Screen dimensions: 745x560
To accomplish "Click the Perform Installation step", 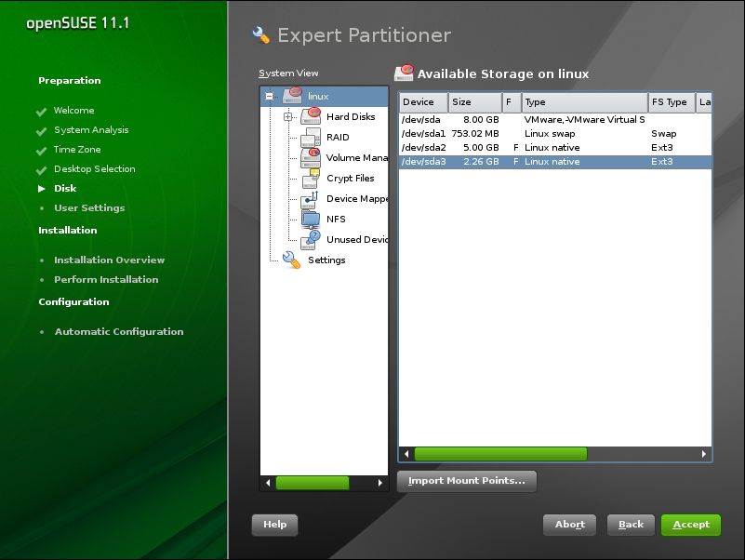I will [x=106, y=279].
